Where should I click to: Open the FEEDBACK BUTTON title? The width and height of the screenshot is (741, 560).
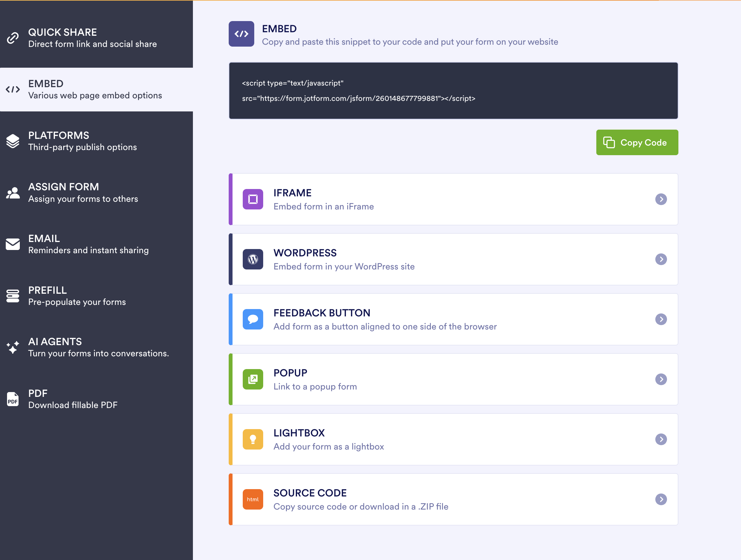[x=322, y=313]
